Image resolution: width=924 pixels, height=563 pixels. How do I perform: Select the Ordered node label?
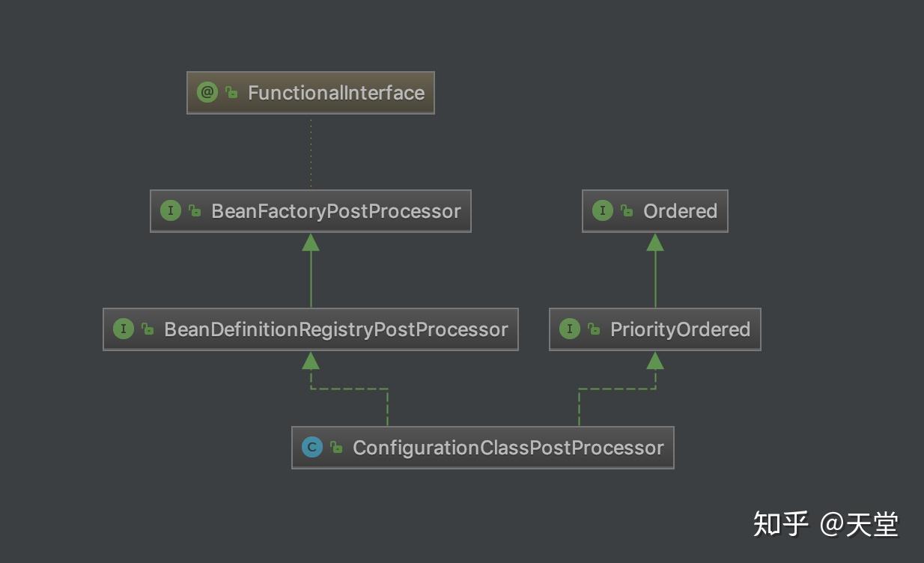point(680,211)
